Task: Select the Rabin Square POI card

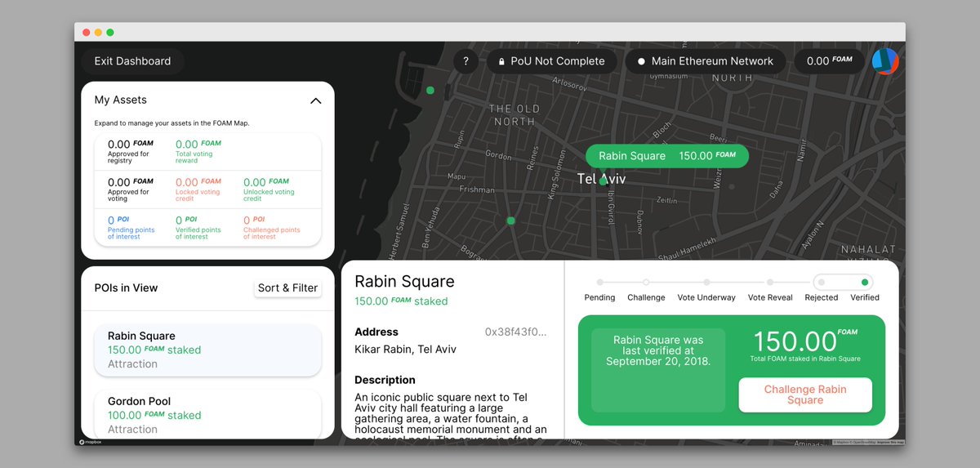Action: tap(207, 350)
